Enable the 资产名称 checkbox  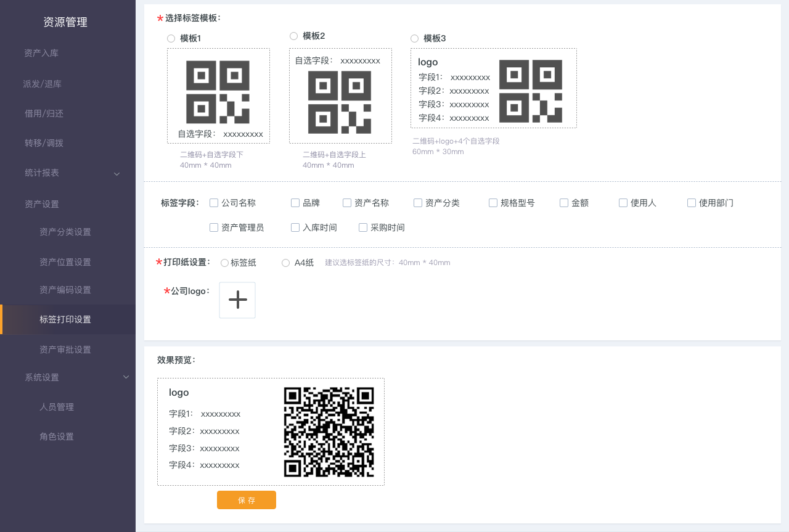(x=347, y=203)
